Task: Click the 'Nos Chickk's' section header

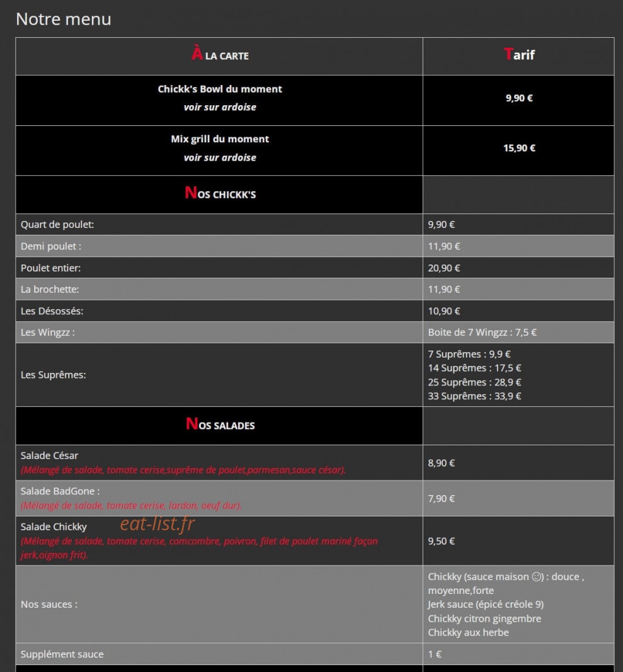Action: tap(219, 193)
